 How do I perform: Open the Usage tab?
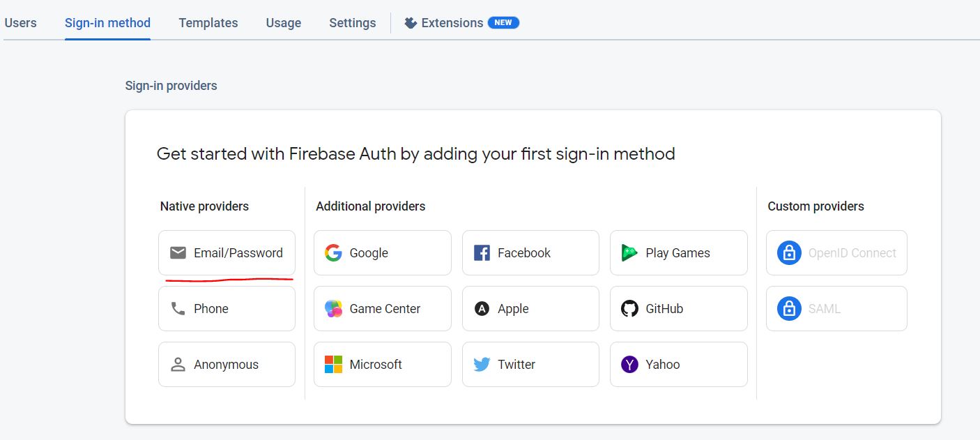[x=284, y=23]
